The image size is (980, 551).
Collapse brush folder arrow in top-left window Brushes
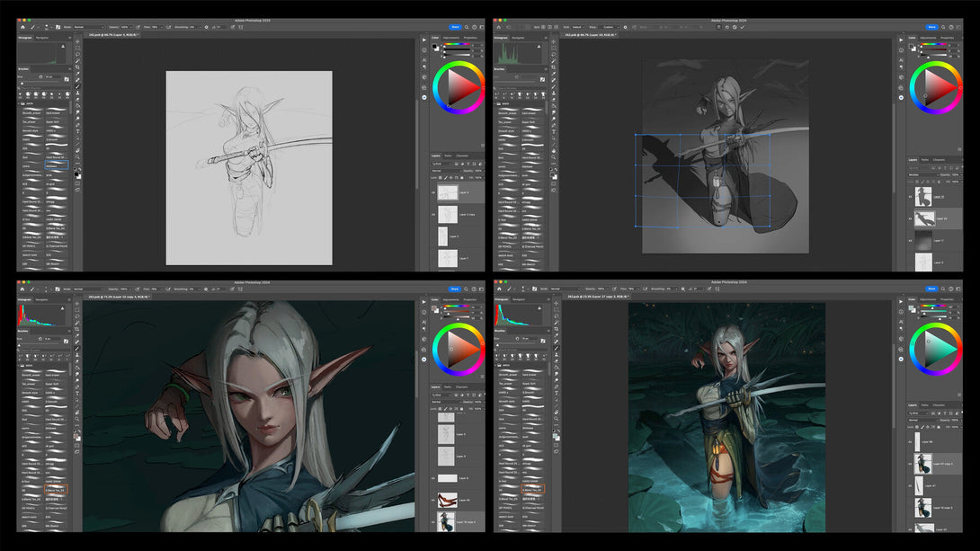(x=19, y=103)
